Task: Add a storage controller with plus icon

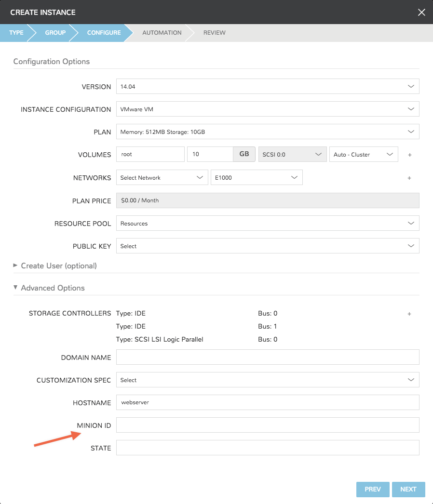Action: tap(409, 314)
